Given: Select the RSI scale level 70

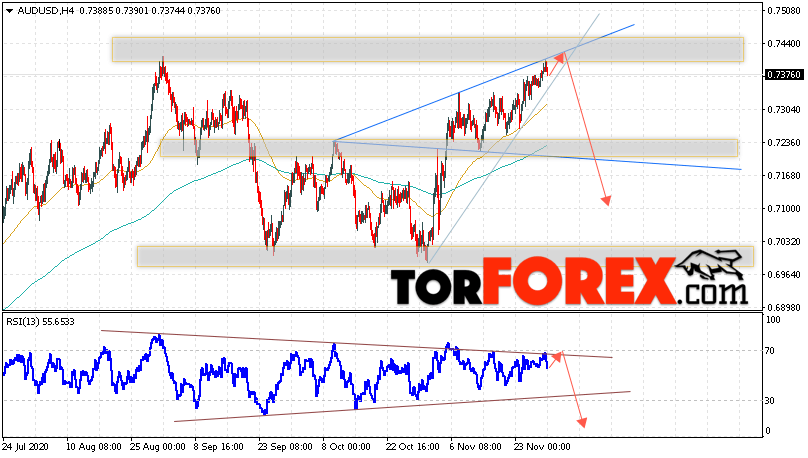Looking at the screenshot, I should click(770, 351).
